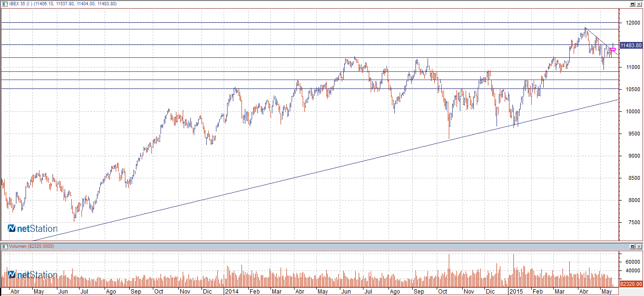Click the 40000 volume axis label

(632, 271)
